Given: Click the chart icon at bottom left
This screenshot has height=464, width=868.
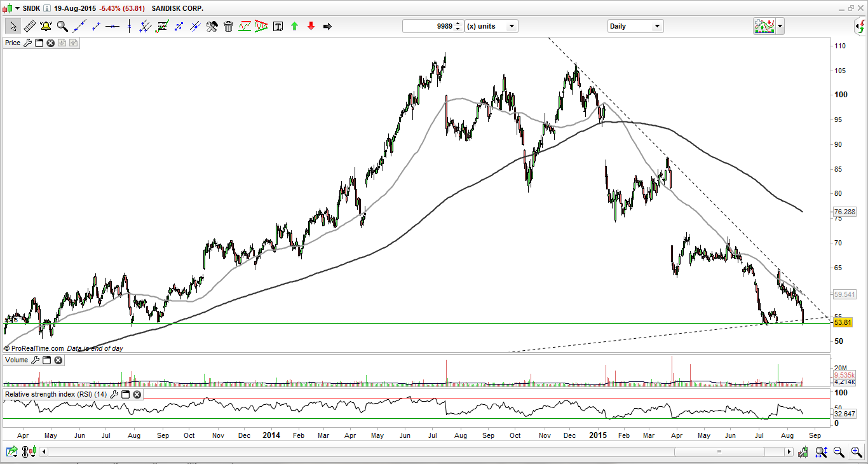Looking at the screenshot, I should point(11,452).
